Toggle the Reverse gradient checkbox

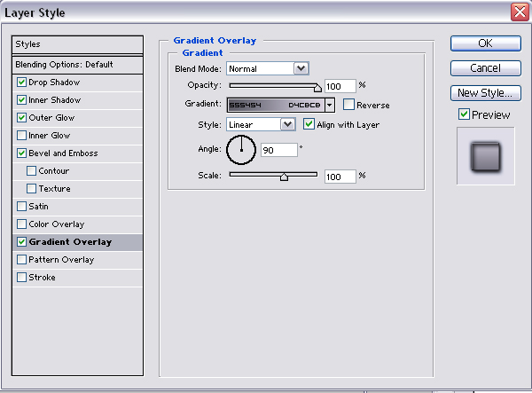[x=348, y=105]
